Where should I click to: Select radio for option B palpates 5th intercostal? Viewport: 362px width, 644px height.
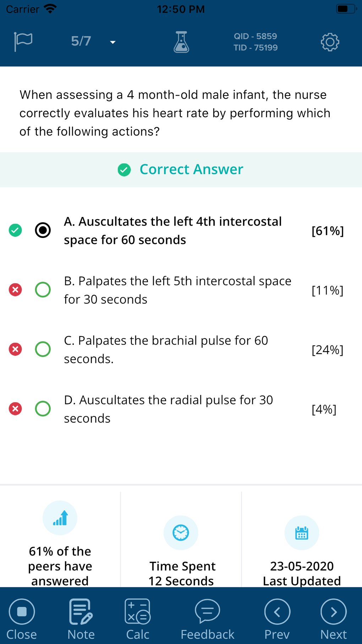pyautogui.click(x=43, y=290)
